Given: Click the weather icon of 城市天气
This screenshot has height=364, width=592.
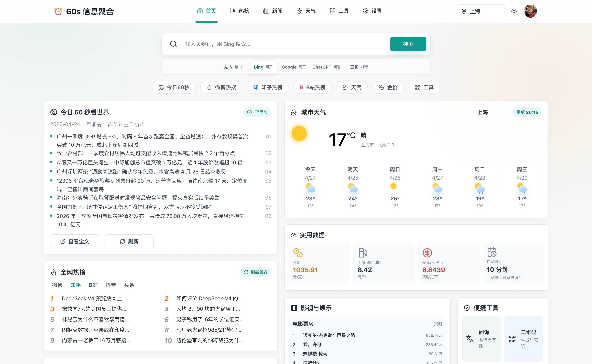Looking at the screenshot, I should (294, 112).
